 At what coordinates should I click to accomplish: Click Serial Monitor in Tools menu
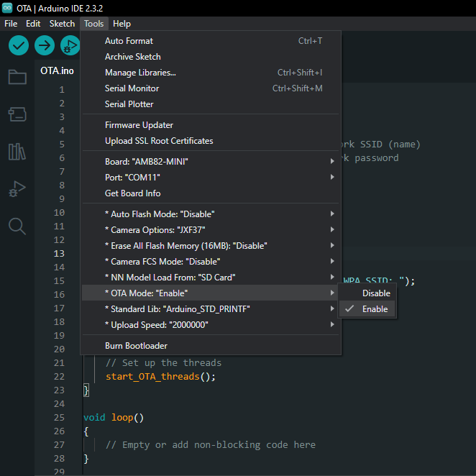(x=132, y=88)
